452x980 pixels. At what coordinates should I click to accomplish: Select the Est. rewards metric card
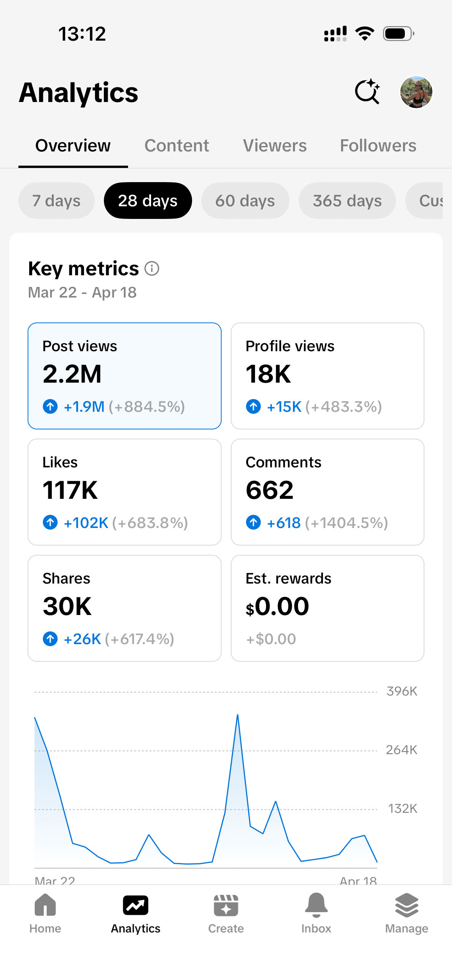(x=327, y=608)
